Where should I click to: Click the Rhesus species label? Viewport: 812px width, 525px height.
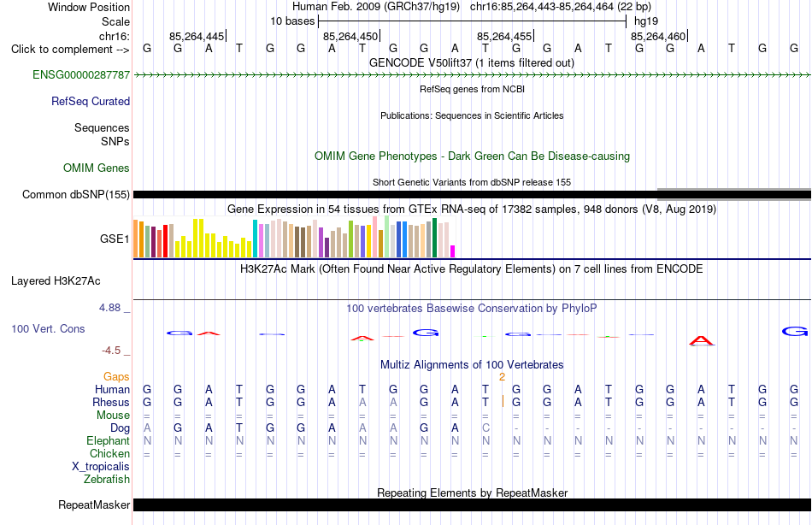pos(111,403)
